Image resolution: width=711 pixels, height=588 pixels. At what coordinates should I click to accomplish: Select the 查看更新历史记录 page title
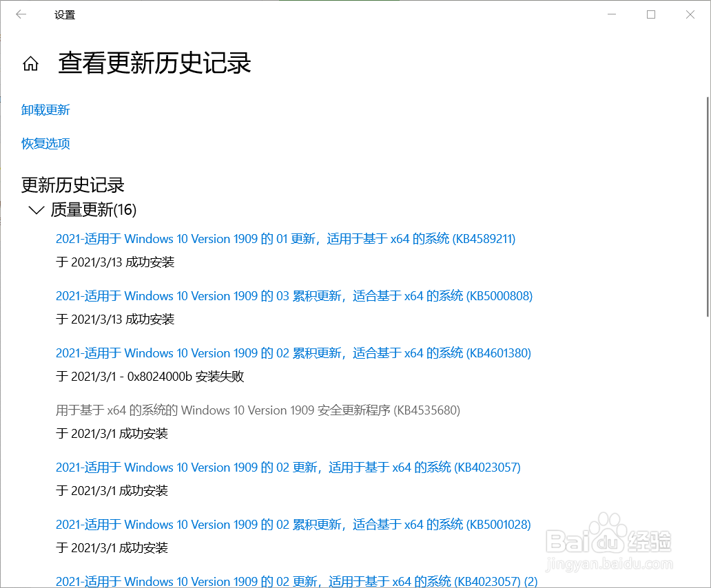[x=154, y=63]
